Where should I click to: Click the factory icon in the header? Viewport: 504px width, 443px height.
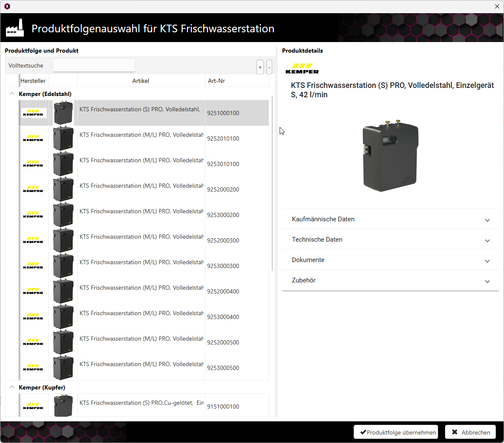coord(15,28)
